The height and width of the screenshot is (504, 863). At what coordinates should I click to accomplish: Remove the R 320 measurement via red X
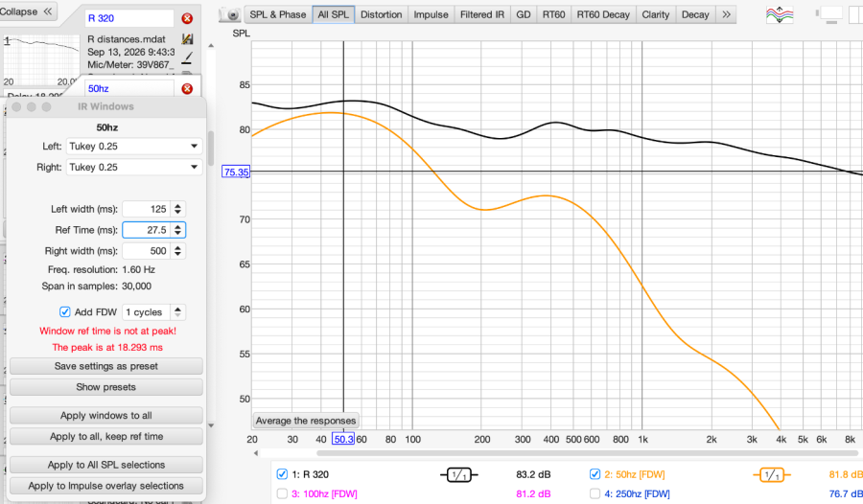187,19
